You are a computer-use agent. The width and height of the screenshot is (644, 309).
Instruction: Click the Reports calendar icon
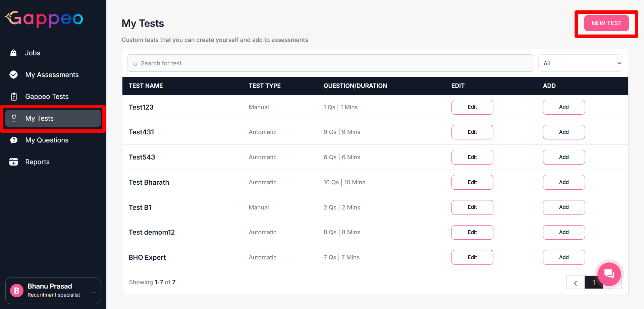[x=14, y=162]
